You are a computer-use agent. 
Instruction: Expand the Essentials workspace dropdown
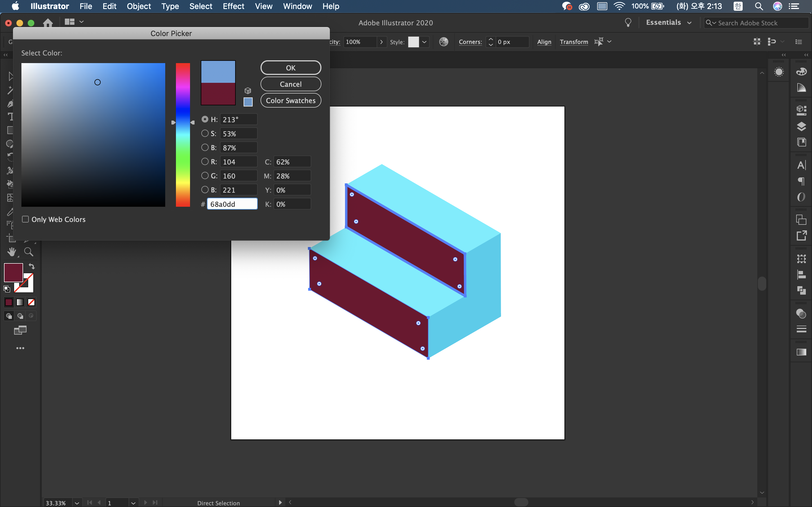tap(689, 23)
